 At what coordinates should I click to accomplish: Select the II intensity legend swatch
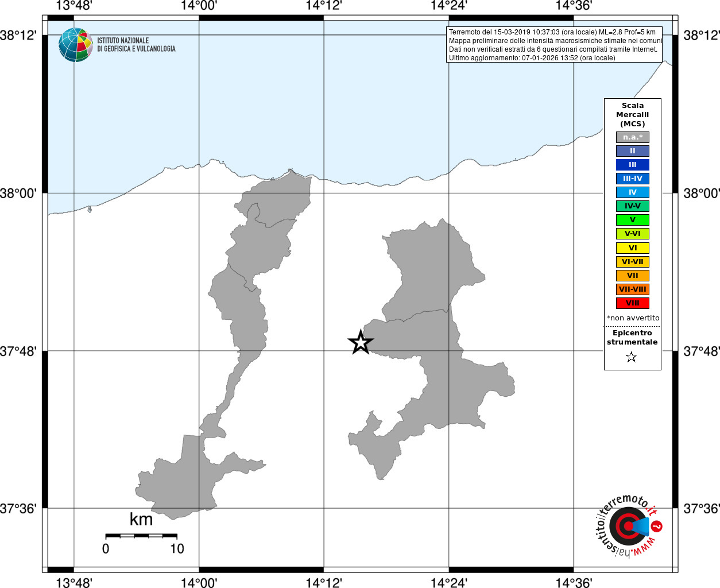tap(633, 151)
